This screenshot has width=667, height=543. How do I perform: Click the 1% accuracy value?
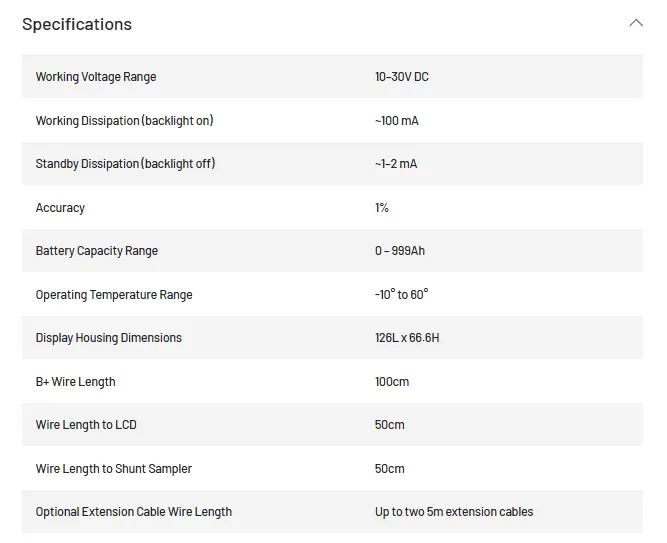382,208
